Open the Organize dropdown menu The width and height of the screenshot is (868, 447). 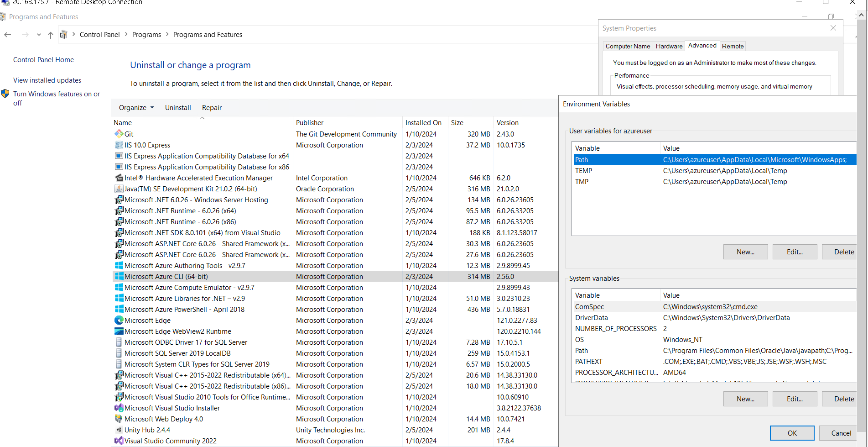click(x=136, y=107)
